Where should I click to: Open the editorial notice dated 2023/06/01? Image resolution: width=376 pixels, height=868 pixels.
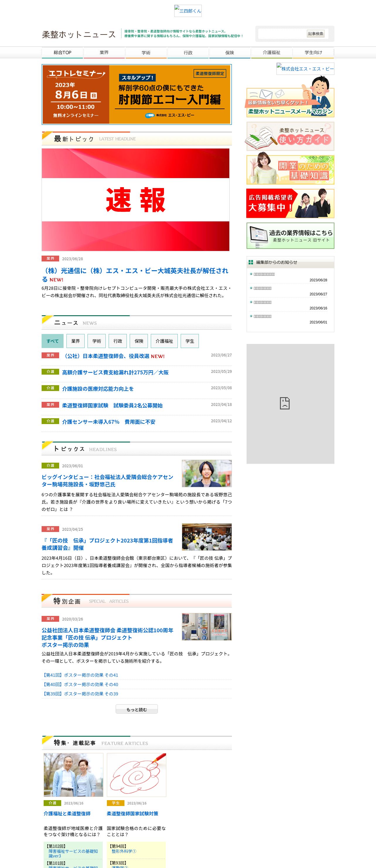point(263,316)
